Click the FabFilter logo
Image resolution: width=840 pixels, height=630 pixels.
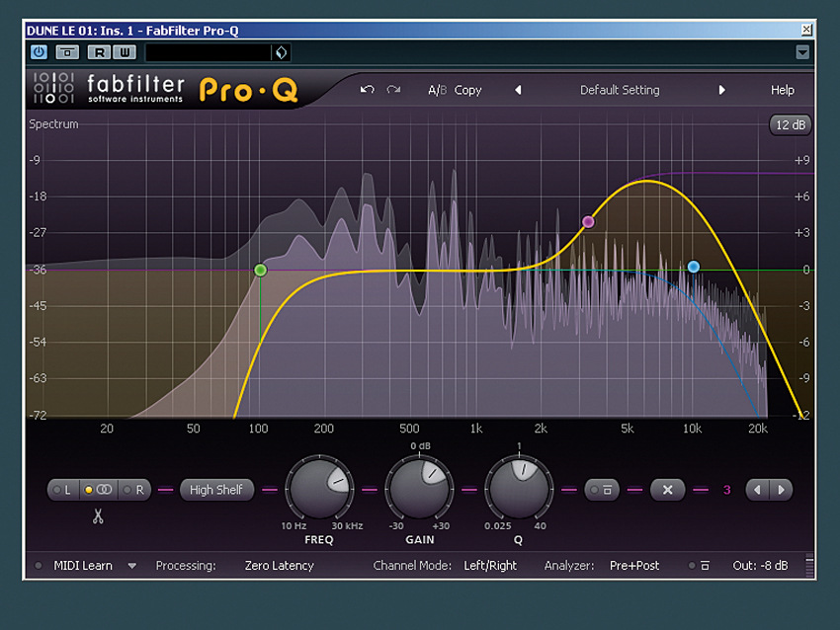click(165, 89)
